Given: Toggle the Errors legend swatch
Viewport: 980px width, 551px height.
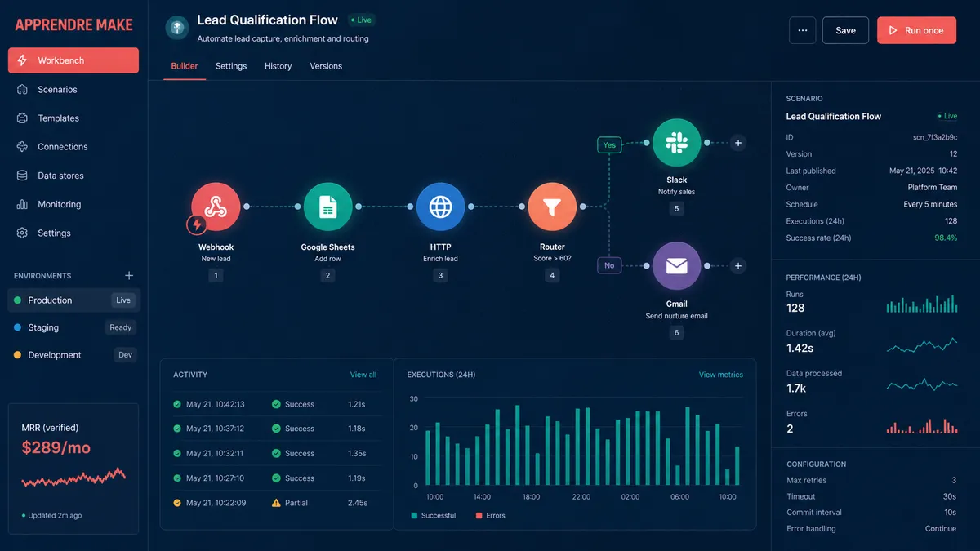Looking at the screenshot, I should click(x=478, y=516).
